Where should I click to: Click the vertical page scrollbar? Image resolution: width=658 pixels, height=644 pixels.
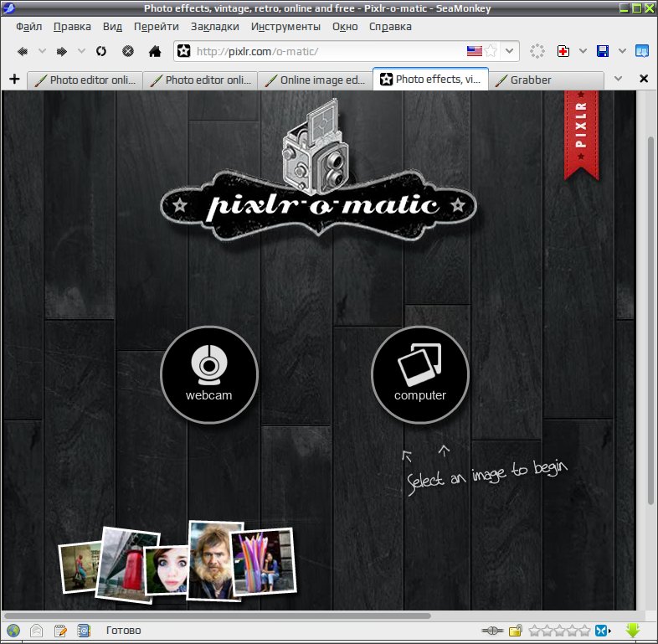(650, 319)
